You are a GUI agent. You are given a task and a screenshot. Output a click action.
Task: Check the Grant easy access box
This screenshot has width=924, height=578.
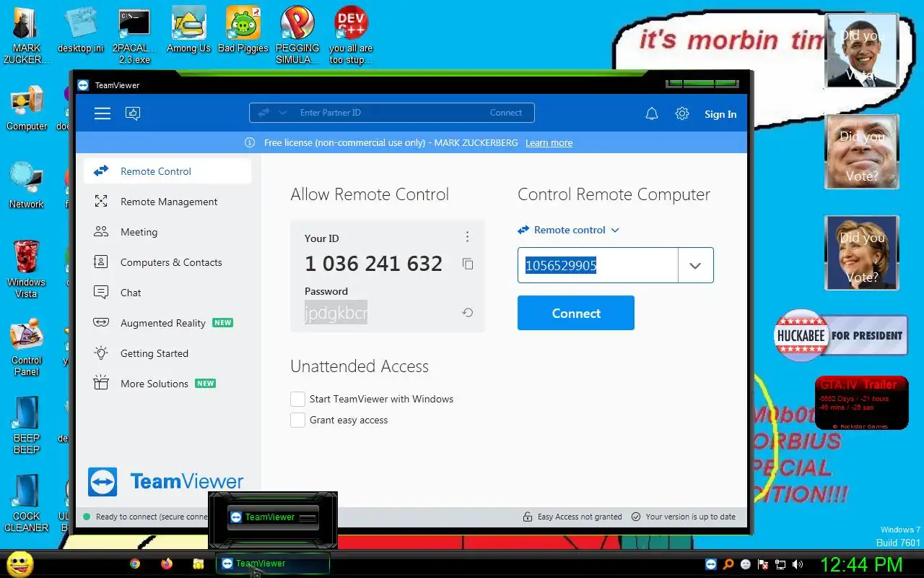[297, 420]
